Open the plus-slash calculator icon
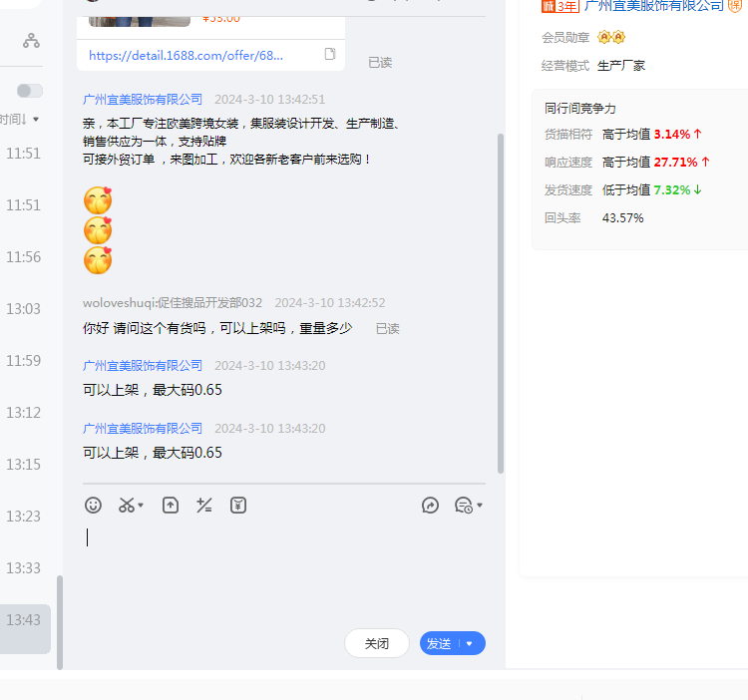 coord(204,506)
